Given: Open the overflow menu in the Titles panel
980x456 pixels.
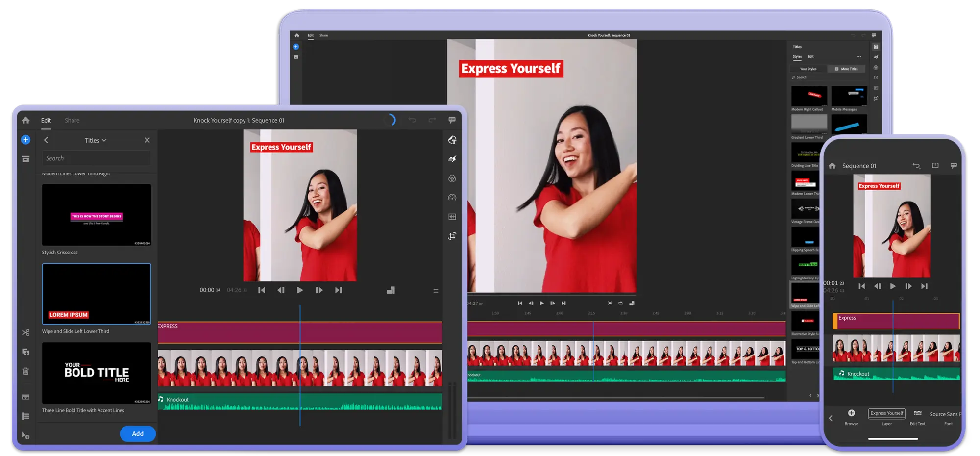Looking at the screenshot, I should pos(859,56).
